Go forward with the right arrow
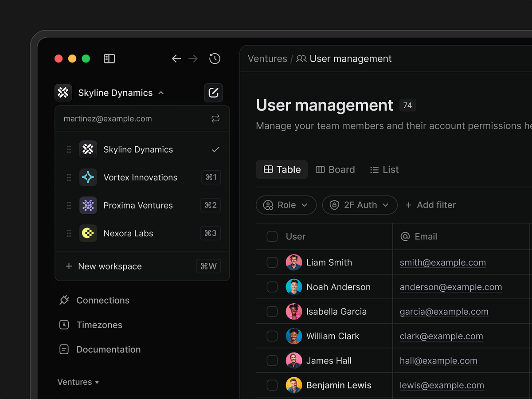Image resolution: width=532 pixels, height=399 pixels. [x=193, y=59]
